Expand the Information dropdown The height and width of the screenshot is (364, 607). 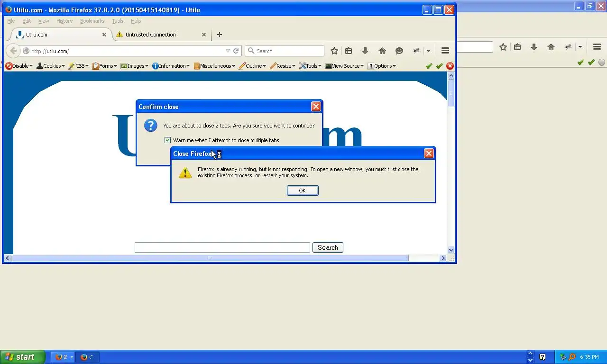pos(171,66)
